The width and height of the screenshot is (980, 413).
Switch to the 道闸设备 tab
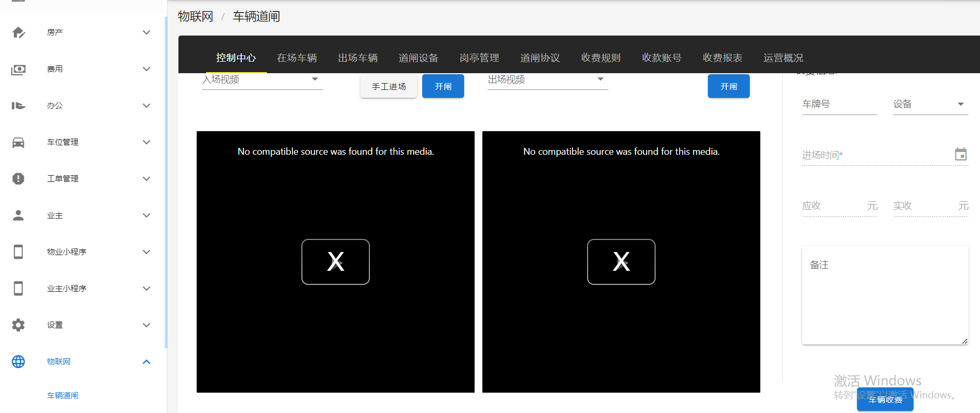(419, 58)
